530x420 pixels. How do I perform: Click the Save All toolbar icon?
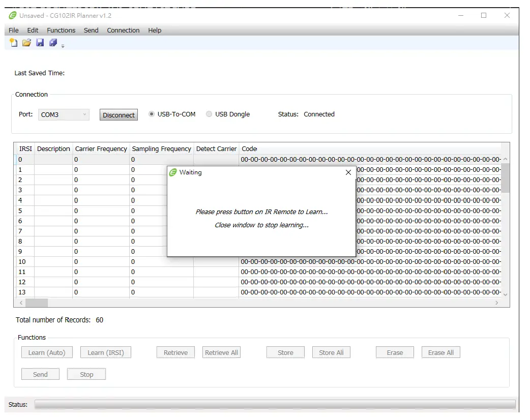point(53,43)
